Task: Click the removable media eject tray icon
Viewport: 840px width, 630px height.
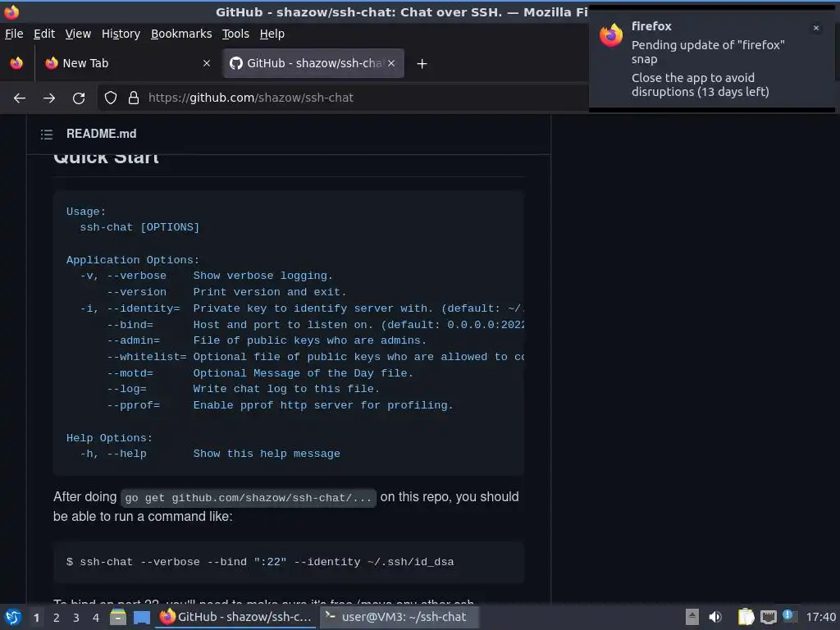Action: (692, 617)
